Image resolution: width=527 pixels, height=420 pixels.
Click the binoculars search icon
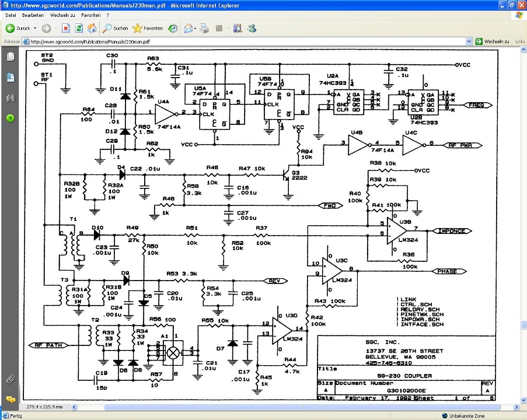point(11,98)
